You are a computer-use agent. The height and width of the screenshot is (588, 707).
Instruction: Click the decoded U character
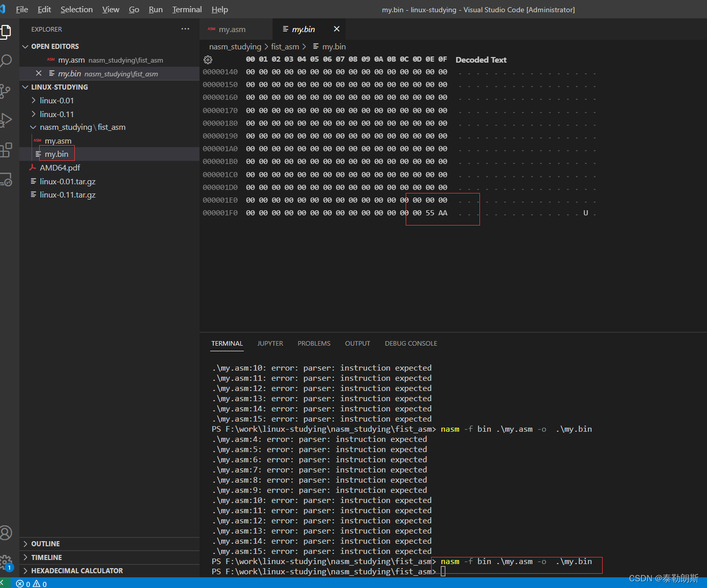(585, 213)
